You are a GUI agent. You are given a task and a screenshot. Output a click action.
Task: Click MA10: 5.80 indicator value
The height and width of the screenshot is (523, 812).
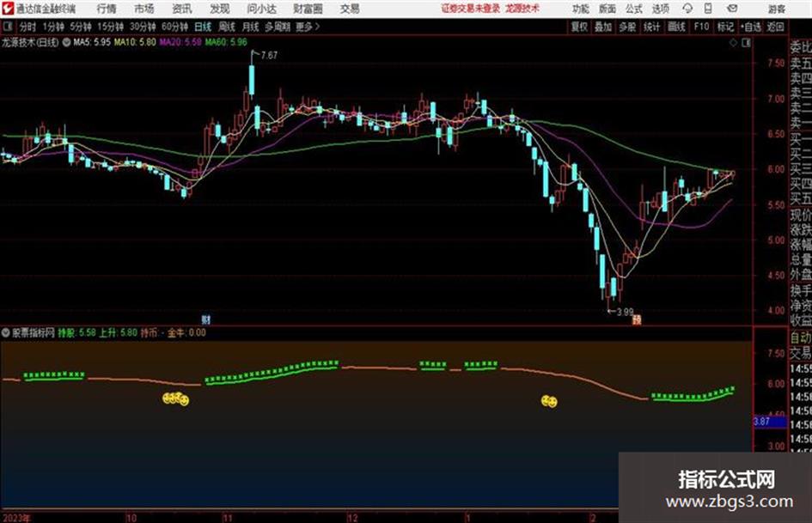coord(135,42)
